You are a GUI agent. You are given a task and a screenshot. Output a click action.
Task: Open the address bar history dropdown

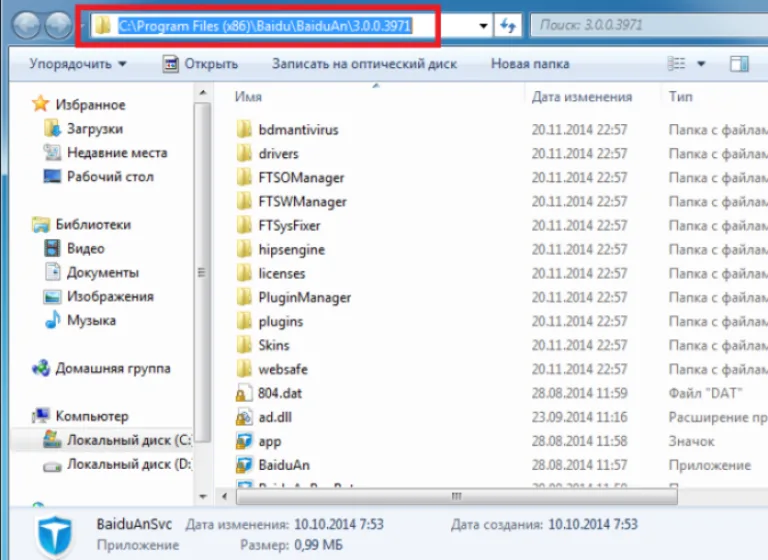coord(483,25)
